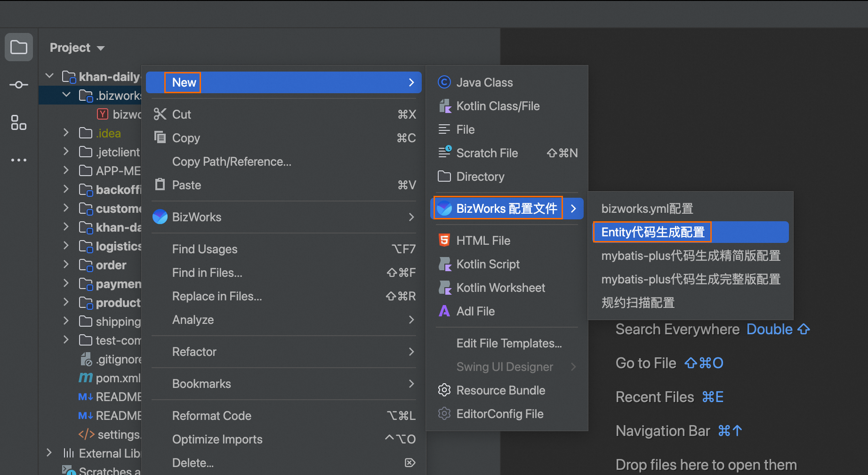Viewport: 868px width, 475px height.
Task: Collapse the khan-daily root node
Action: coord(49,76)
